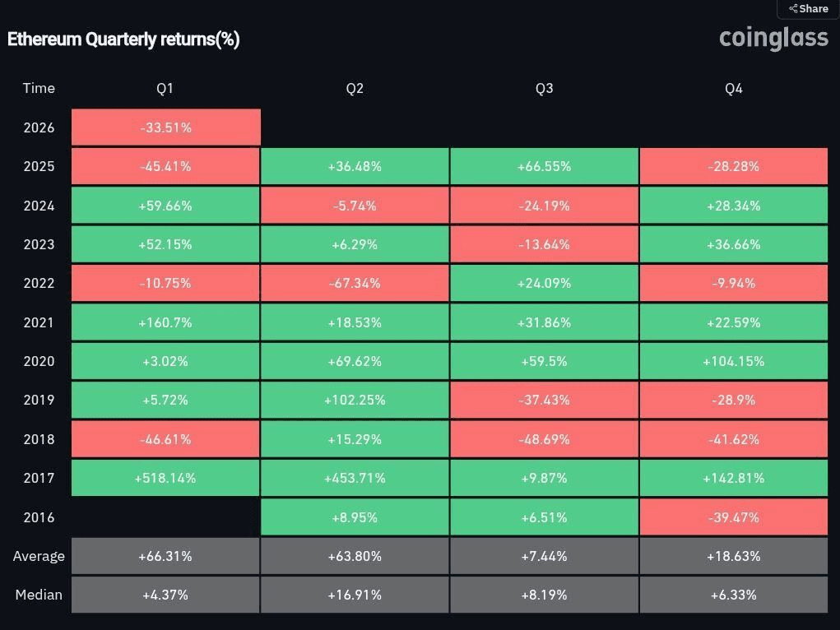Click the 2024 Q2 cell showing -5.74%
Screen dimensions: 840x630
355,206
